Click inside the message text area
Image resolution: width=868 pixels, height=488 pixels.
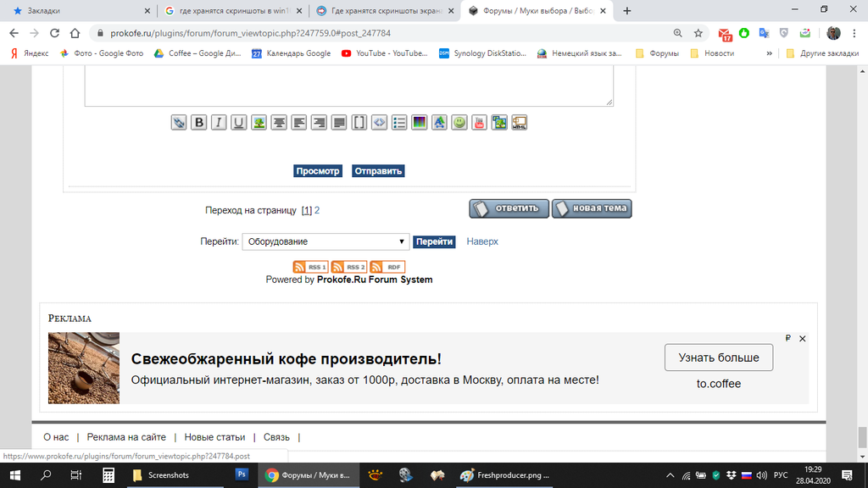(348, 86)
